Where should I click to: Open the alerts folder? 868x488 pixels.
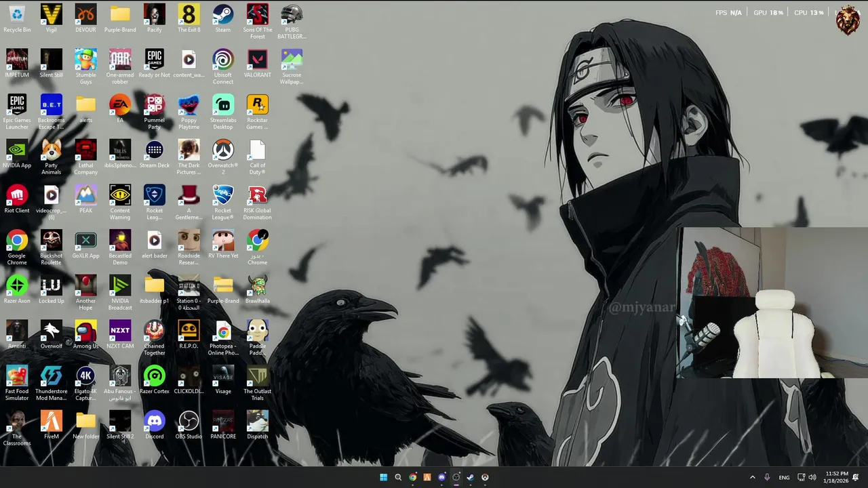tap(85, 109)
